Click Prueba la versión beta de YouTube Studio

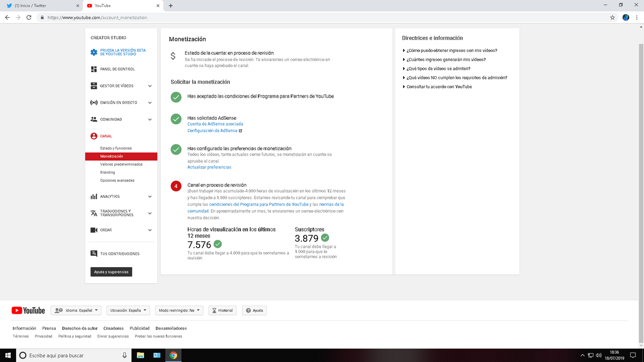pos(123,52)
